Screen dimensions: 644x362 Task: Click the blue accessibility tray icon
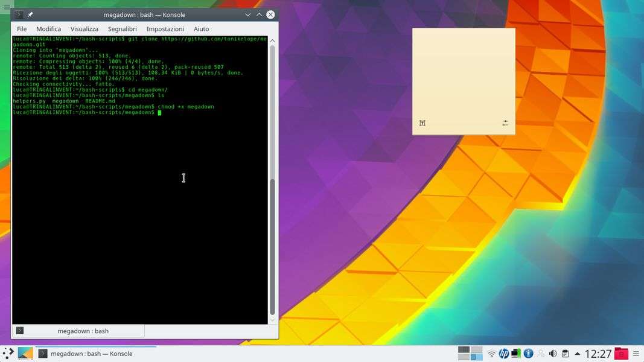pos(528,354)
